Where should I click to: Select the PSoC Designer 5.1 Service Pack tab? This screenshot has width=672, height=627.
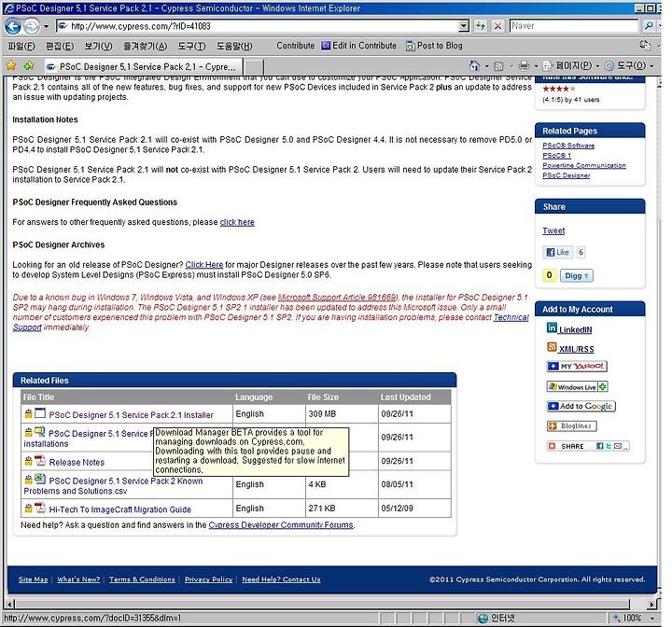pos(144,67)
